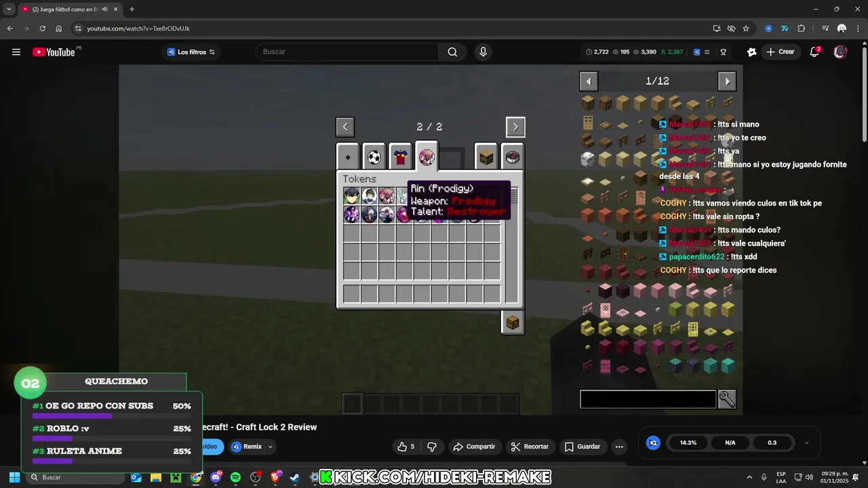
Task: Like the video with thumbs-up
Action: [406, 447]
